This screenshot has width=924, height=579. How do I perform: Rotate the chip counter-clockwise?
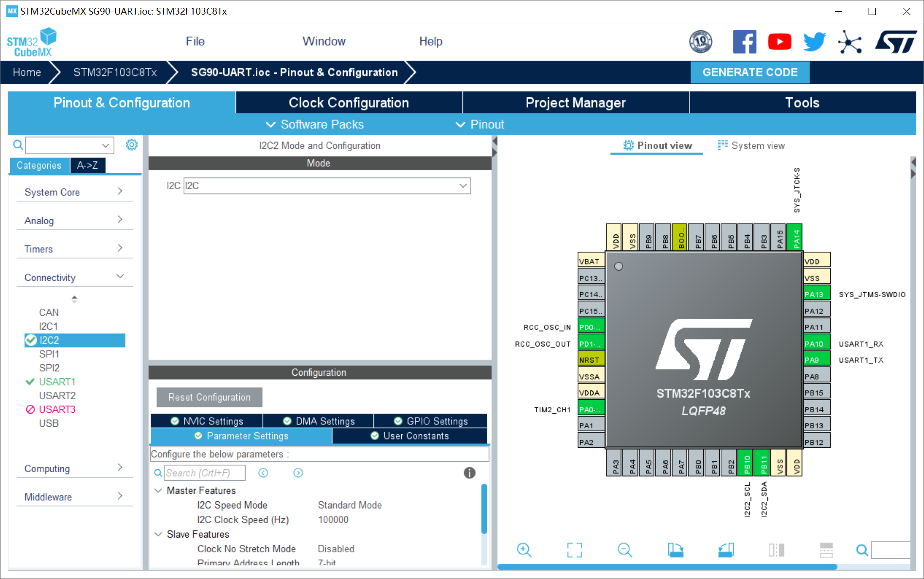click(726, 550)
